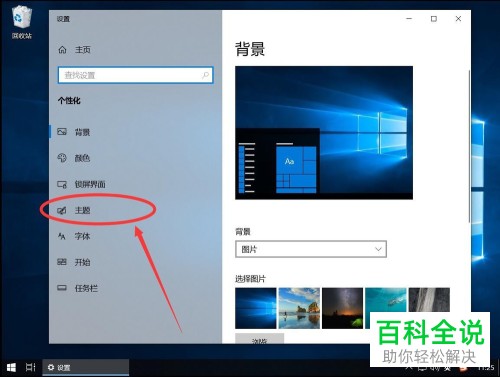Screen dimensions: 500x377
Task: Click the picture icon next to 背景
Action: point(62,132)
